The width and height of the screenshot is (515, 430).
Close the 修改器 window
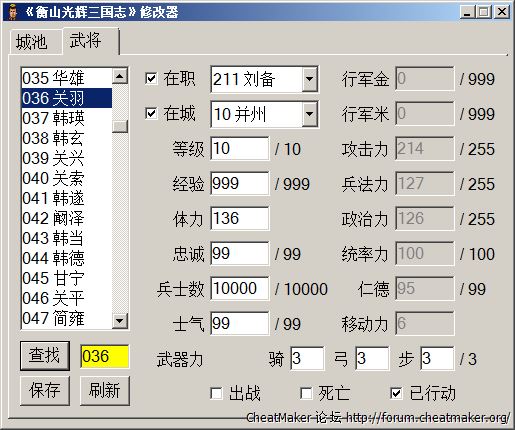pos(502,12)
